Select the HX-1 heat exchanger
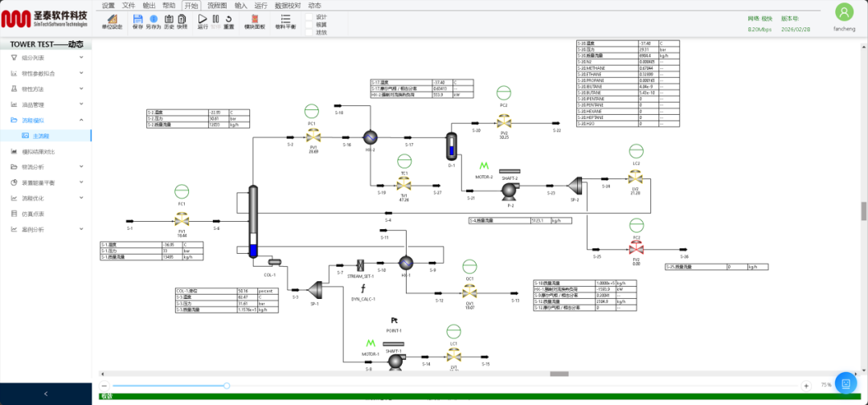Screen dimensions: 868x405 coord(406,262)
